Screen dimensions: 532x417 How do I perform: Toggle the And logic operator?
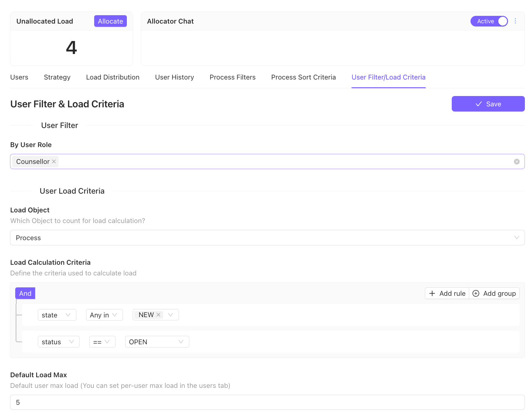[x=25, y=293]
